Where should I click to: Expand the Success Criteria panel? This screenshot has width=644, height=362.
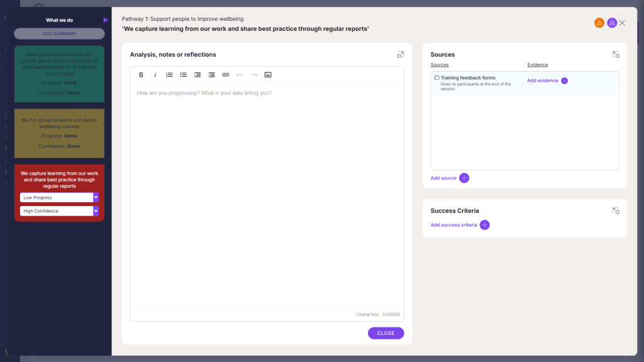(x=616, y=211)
